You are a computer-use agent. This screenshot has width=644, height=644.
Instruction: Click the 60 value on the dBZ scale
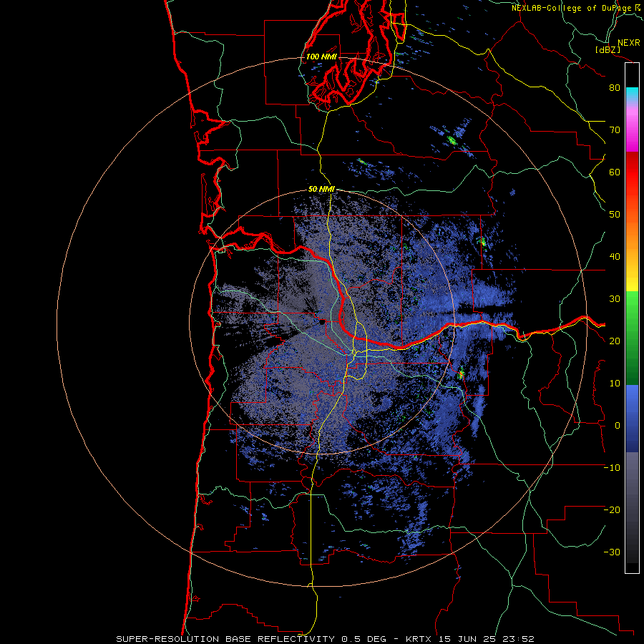[x=615, y=172]
